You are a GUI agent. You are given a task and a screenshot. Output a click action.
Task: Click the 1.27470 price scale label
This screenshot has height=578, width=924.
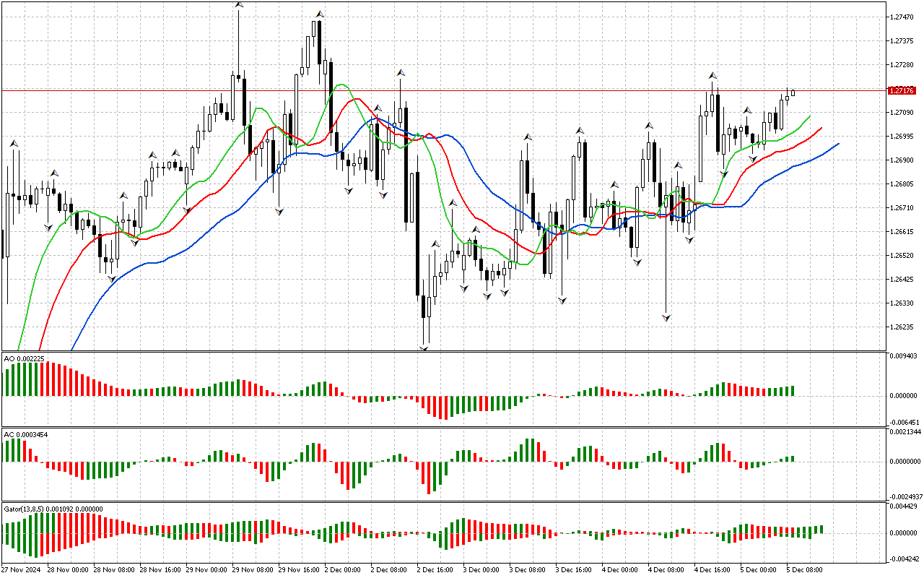[902, 17]
